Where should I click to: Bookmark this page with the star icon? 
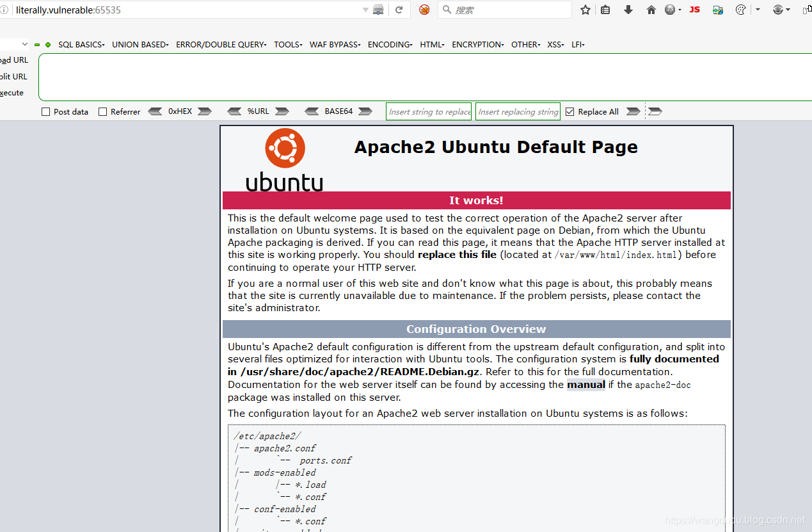click(x=585, y=10)
